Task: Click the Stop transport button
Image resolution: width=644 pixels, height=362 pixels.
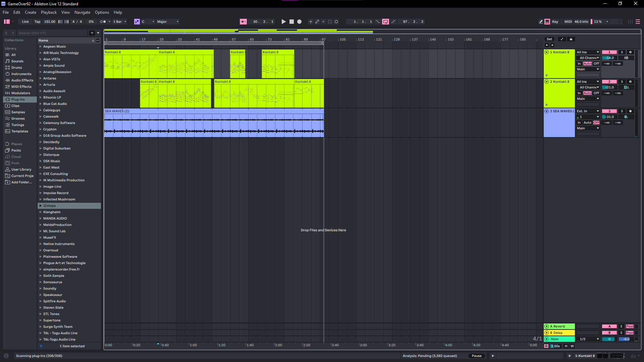Action: point(291,21)
